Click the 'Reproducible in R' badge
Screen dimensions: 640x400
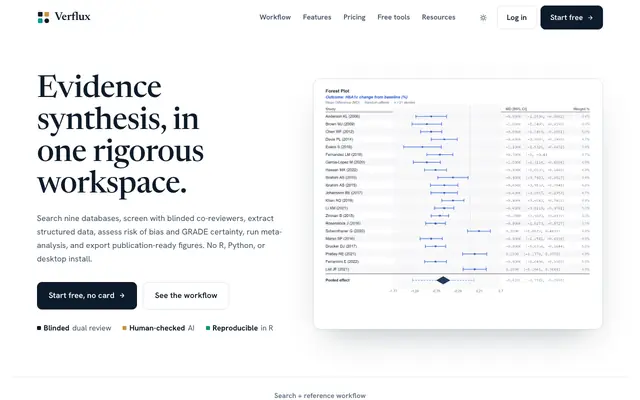tap(240, 328)
